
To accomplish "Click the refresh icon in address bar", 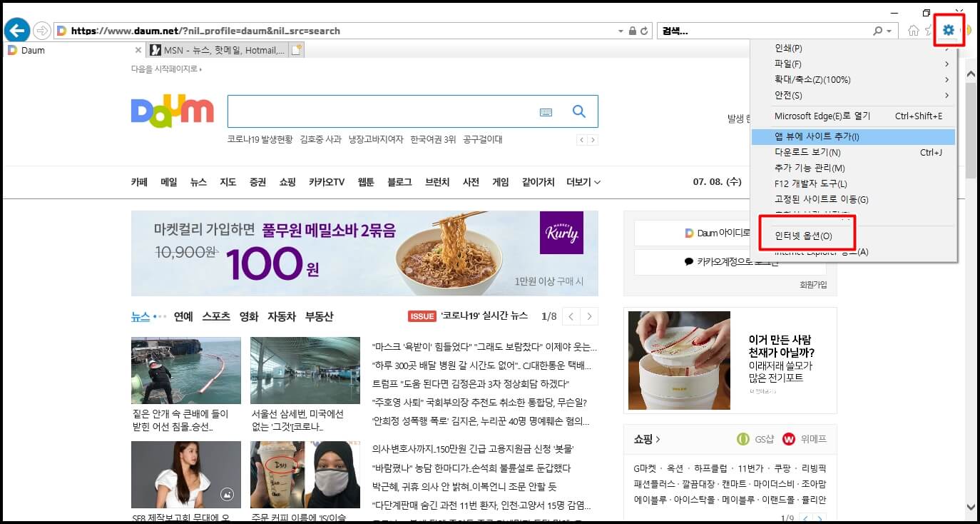I will point(644,31).
